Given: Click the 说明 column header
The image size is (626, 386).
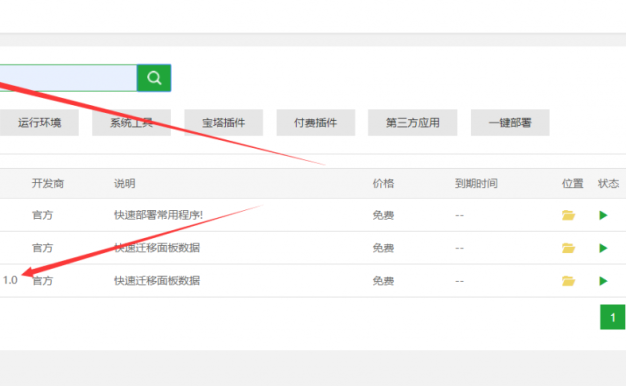Looking at the screenshot, I should [x=125, y=184].
